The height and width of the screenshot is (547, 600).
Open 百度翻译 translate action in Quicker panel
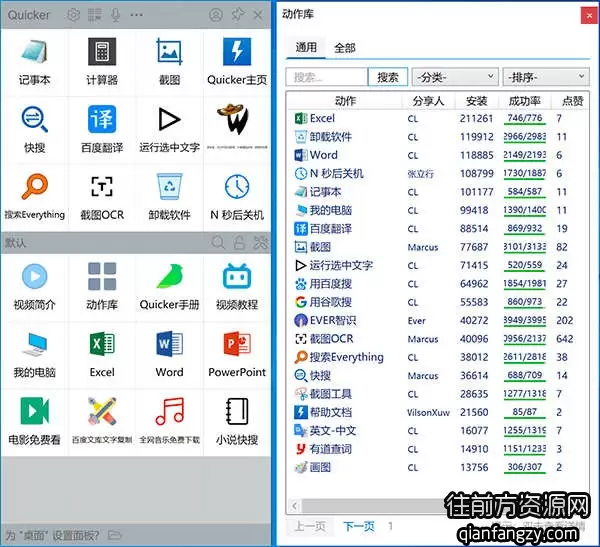tap(102, 130)
